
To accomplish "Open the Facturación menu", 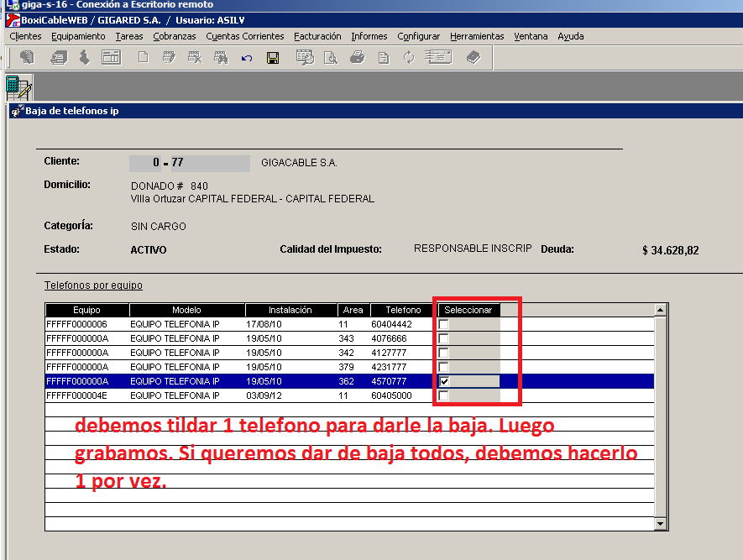I will [317, 36].
